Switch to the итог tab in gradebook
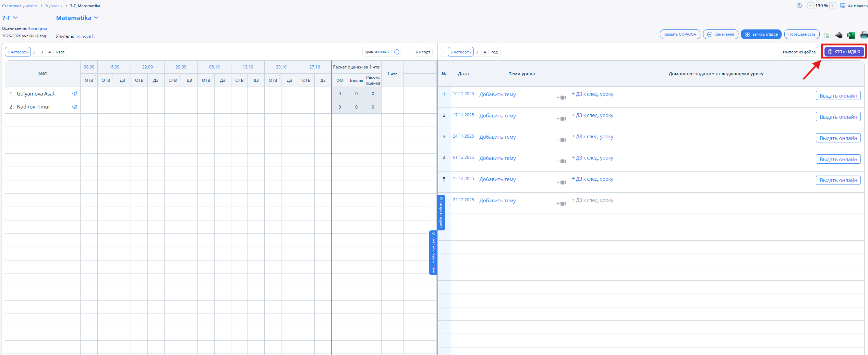This screenshot has height=355, width=868. click(x=60, y=52)
